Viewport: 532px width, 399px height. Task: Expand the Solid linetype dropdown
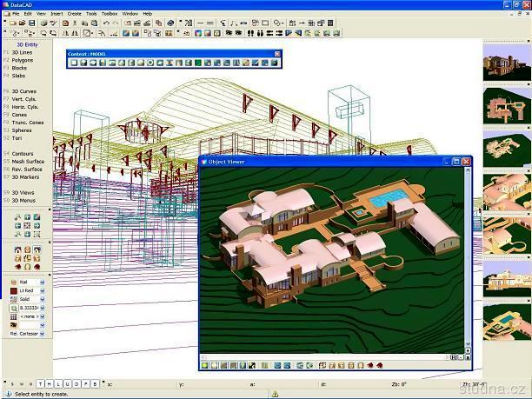pyautogui.click(x=42, y=300)
